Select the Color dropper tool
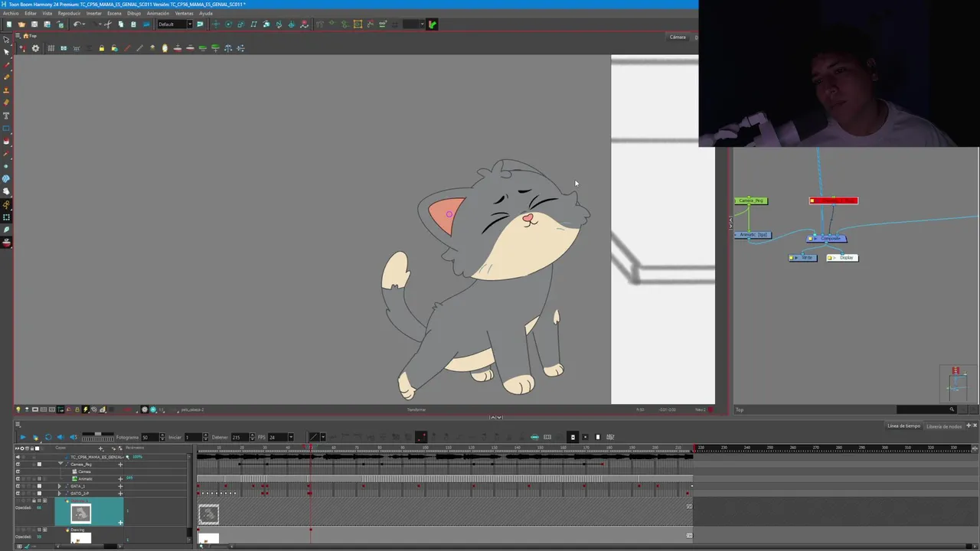The height and width of the screenshot is (551, 980). (x=6, y=153)
